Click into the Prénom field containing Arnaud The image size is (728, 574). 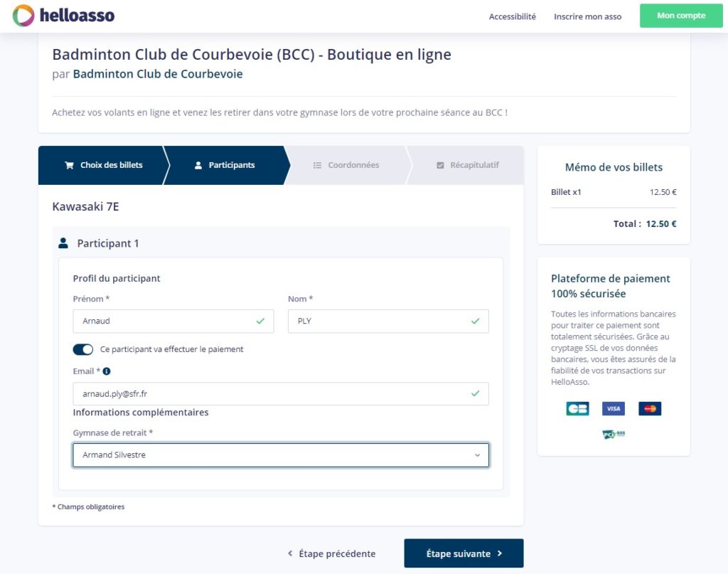(173, 321)
